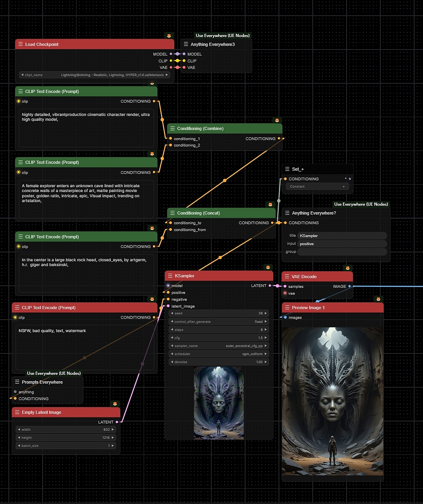Open the KSampler node menu icon
The height and width of the screenshot is (504, 423).
pyautogui.click(x=170, y=276)
